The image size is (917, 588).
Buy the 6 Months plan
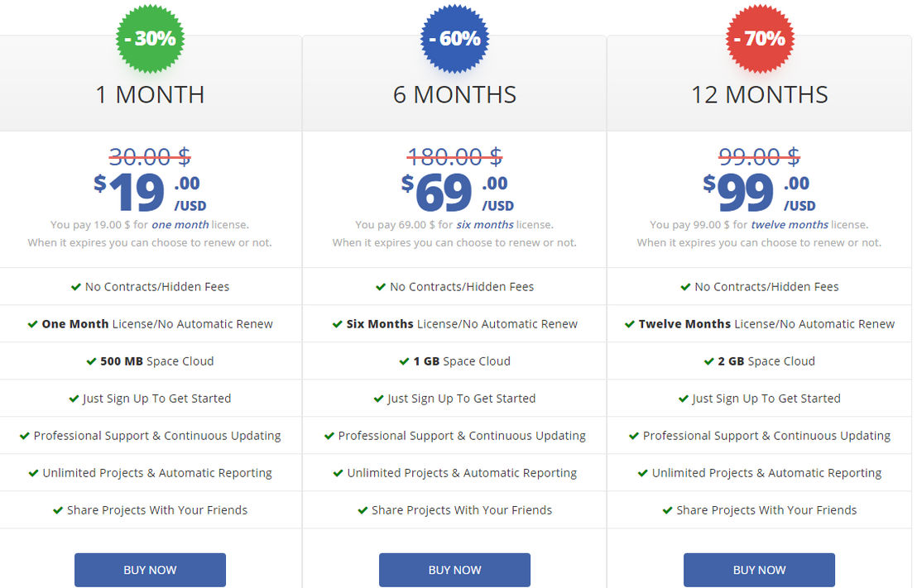pyautogui.click(x=454, y=570)
